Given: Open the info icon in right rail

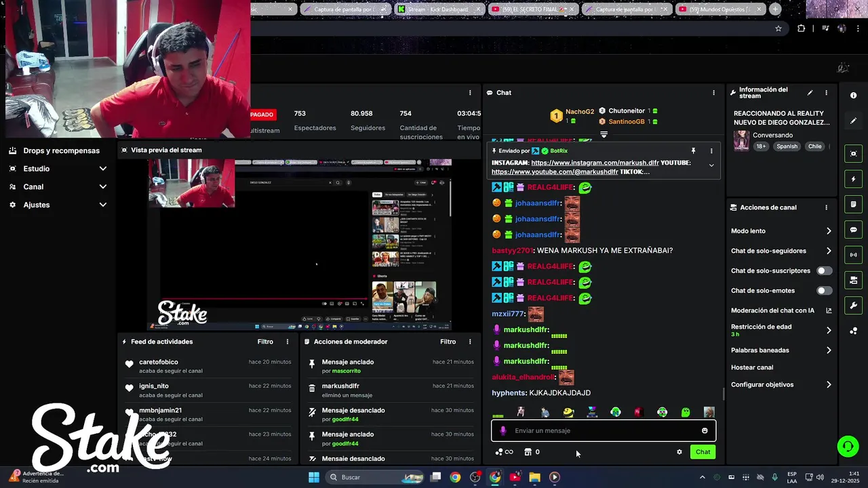Looking at the screenshot, I should (853, 96).
